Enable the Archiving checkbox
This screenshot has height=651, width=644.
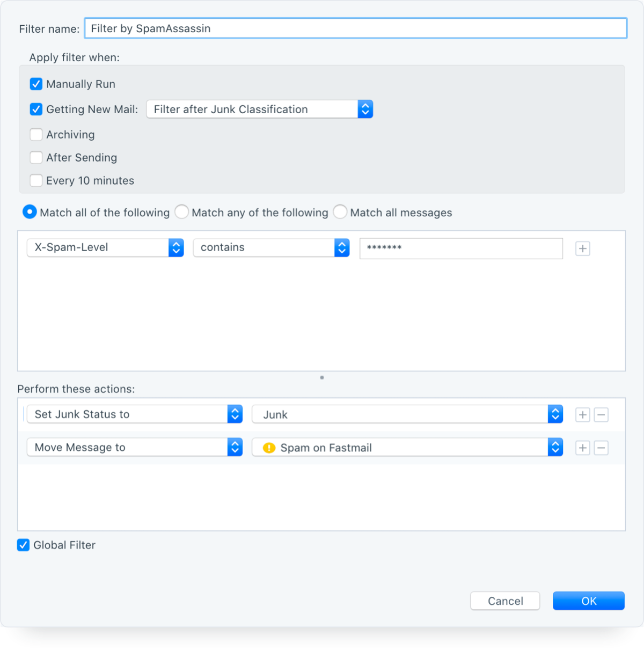click(36, 135)
